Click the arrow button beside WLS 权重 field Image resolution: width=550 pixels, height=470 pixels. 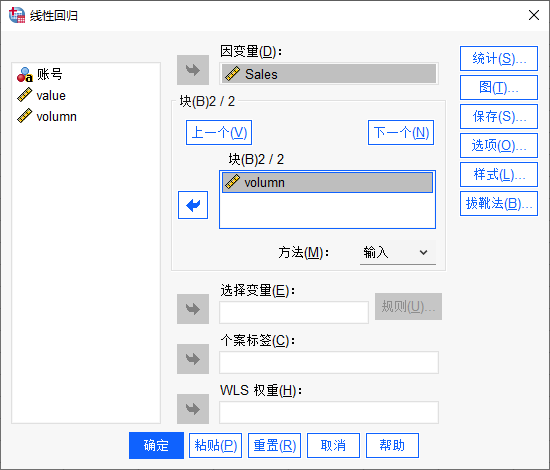[x=193, y=409]
